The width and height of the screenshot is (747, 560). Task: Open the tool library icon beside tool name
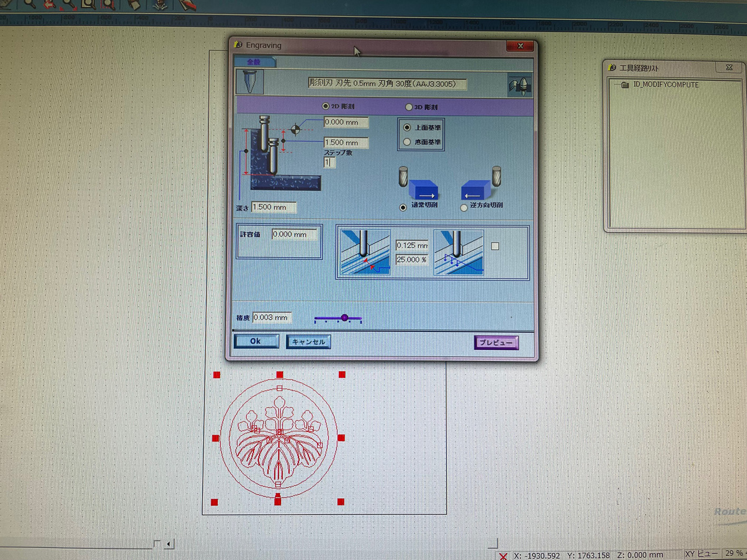[x=519, y=85]
